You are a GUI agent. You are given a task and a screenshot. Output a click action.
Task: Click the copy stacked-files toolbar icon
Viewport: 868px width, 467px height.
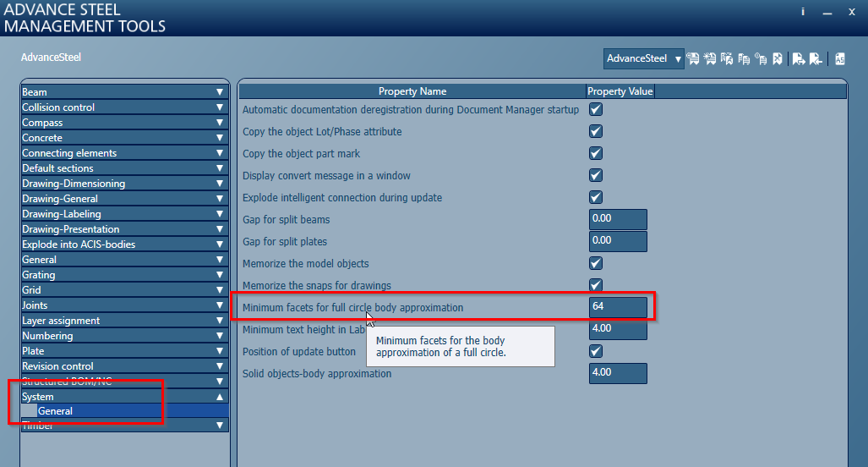pyautogui.click(x=744, y=58)
